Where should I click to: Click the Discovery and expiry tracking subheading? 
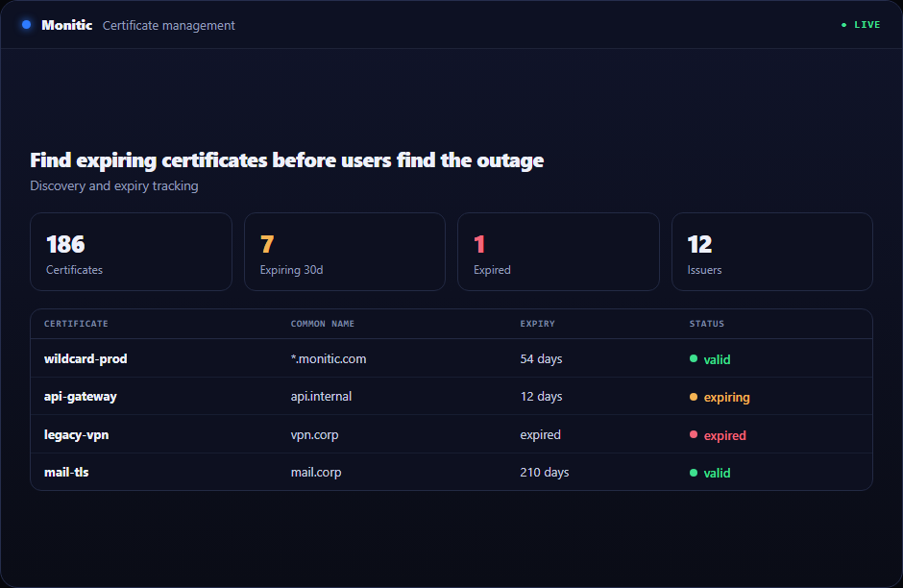pos(114,186)
